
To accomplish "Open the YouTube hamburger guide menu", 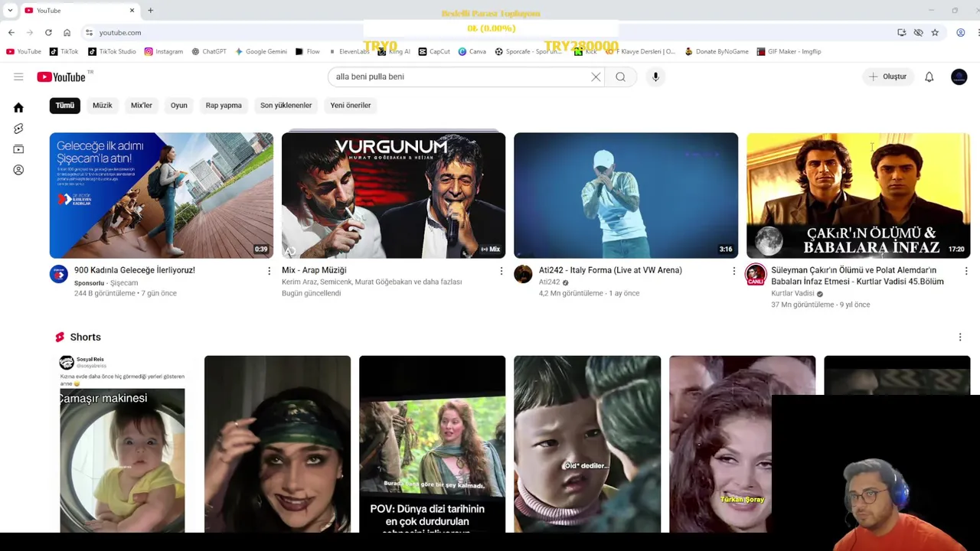I will [x=18, y=77].
